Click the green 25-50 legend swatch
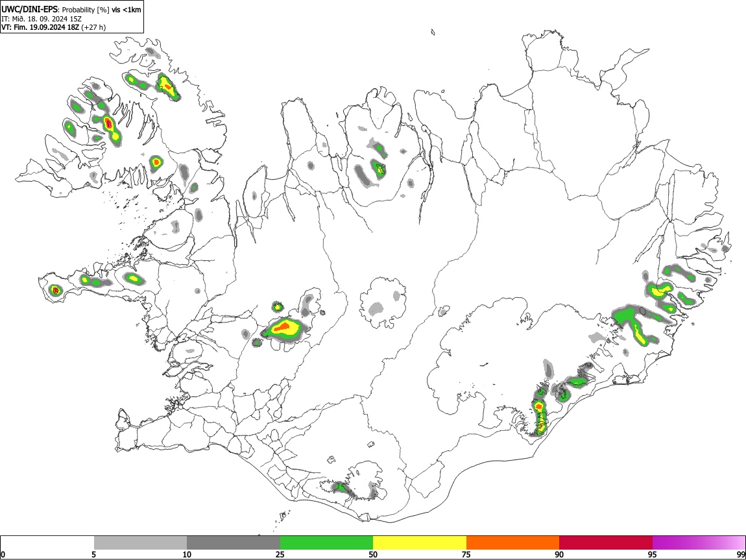This screenshot has width=746, height=560. (x=326, y=542)
